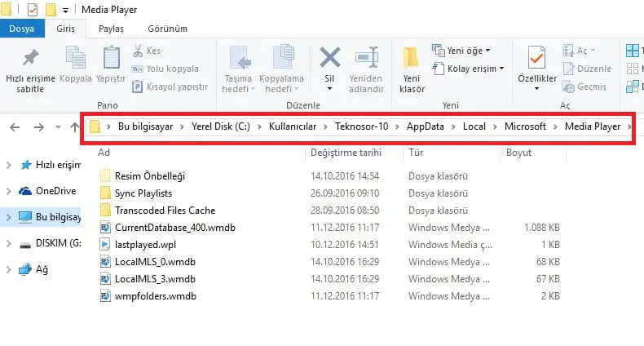Viewport: 644px width, 346px height.
Task: Sort by Değiştirme tarihi column header
Action: (346, 152)
